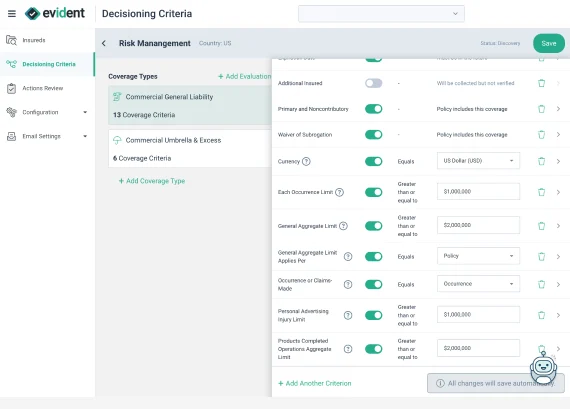Delete the Primary and Noncontributory criterion

(541, 109)
